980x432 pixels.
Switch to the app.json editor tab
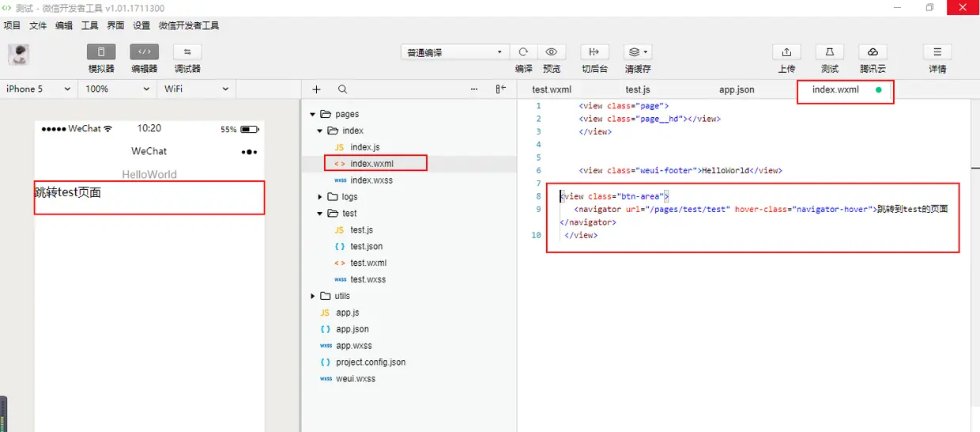[x=737, y=89]
